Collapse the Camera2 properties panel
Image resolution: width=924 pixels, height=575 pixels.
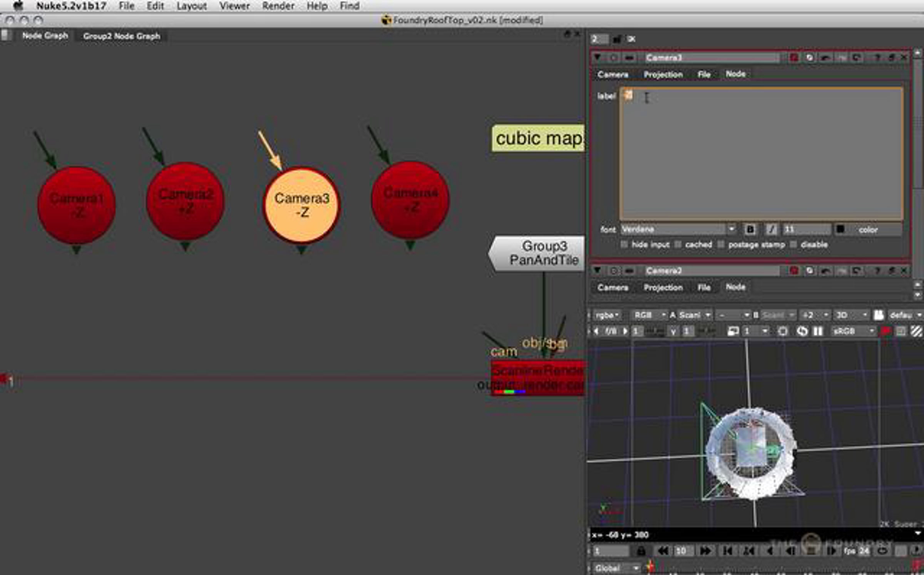coord(598,270)
